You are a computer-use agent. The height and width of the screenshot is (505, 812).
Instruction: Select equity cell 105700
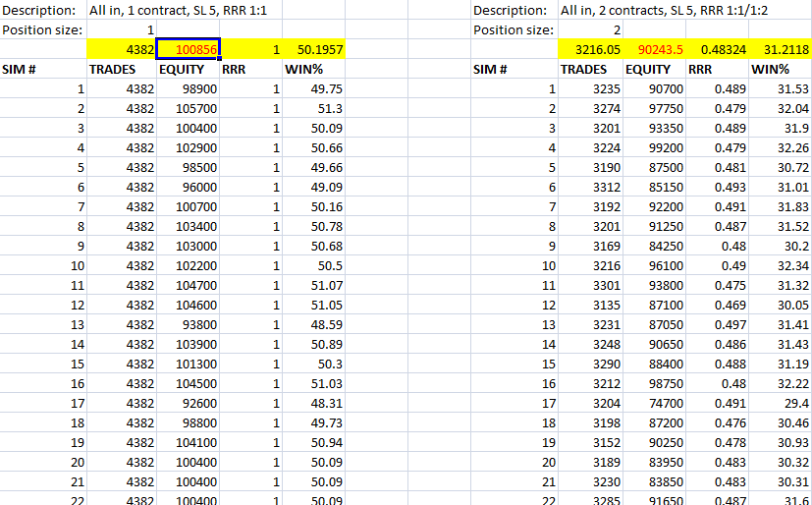coord(188,109)
